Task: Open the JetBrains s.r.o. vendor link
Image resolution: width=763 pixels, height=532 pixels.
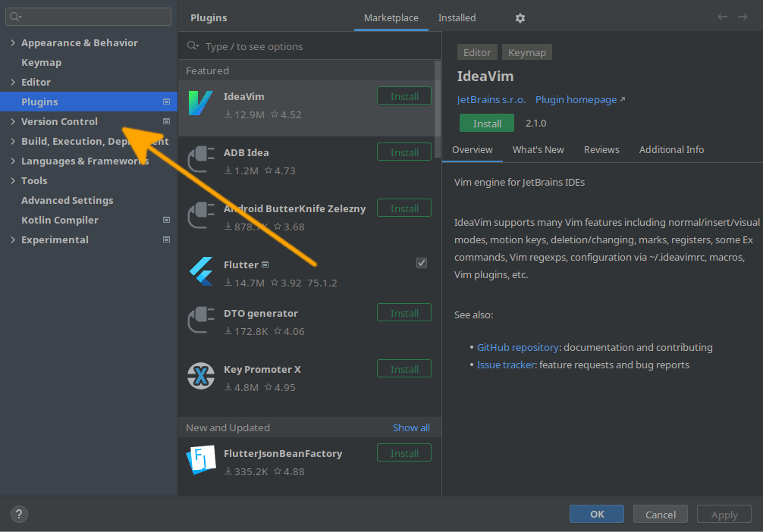Action: tap(491, 100)
